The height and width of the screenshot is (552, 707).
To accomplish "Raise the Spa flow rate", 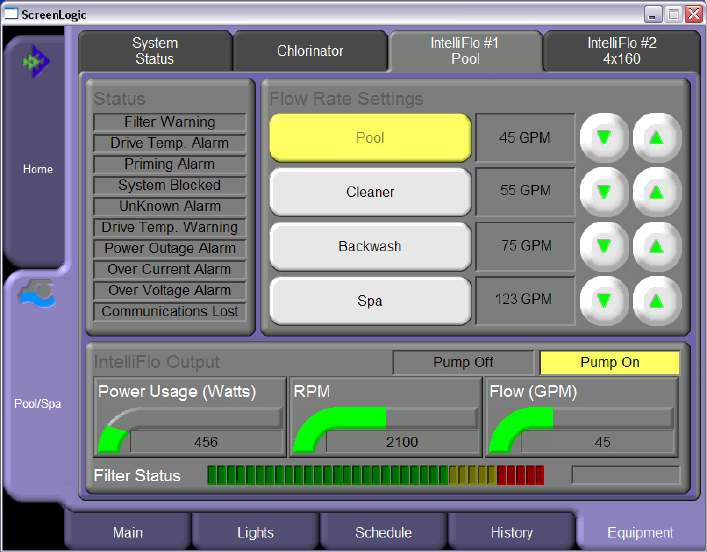I will pos(657,300).
